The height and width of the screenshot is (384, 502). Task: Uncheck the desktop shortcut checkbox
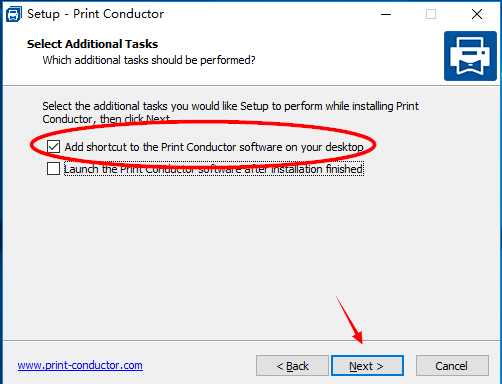pyautogui.click(x=53, y=147)
